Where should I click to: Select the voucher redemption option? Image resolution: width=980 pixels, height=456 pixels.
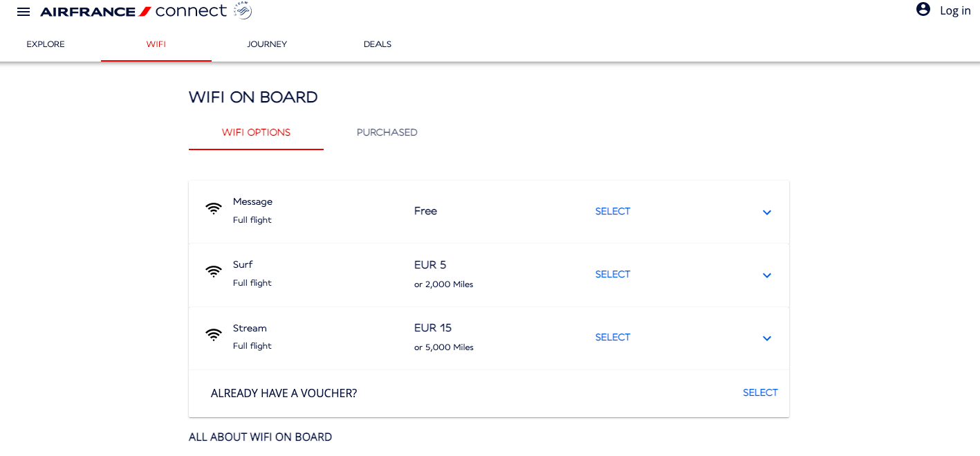[x=760, y=393]
